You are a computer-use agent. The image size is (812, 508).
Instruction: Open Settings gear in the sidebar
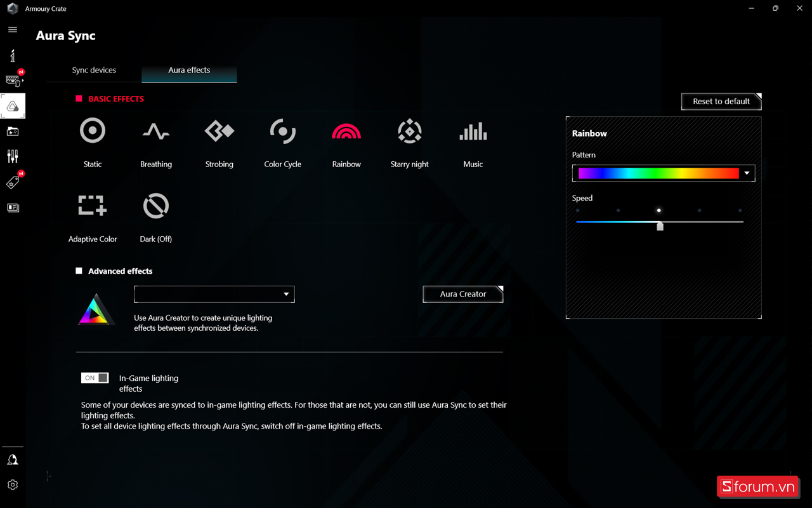[13, 485]
